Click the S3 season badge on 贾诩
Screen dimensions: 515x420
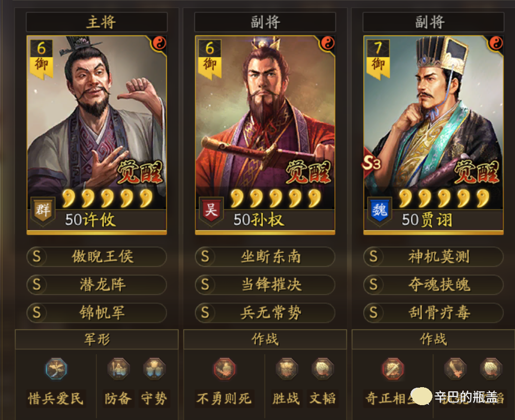coord(371,163)
